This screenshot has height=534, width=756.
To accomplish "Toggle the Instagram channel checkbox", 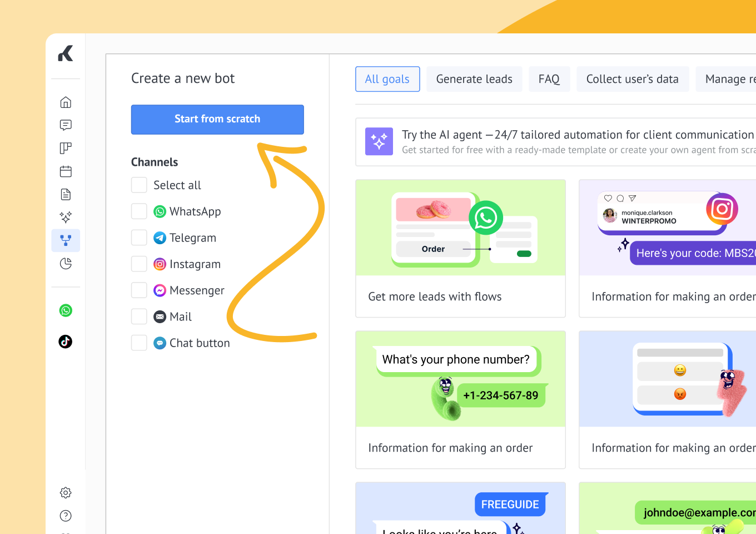I will [139, 264].
